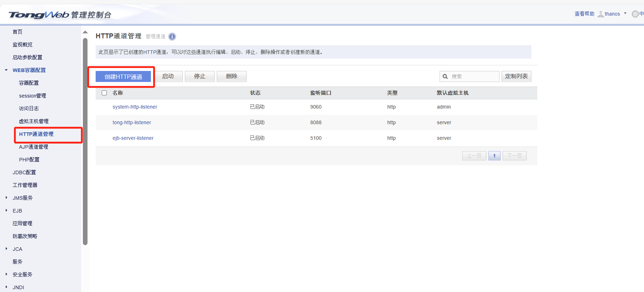Click port value 9060
Screen dimensions: 644x292
click(x=316, y=107)
